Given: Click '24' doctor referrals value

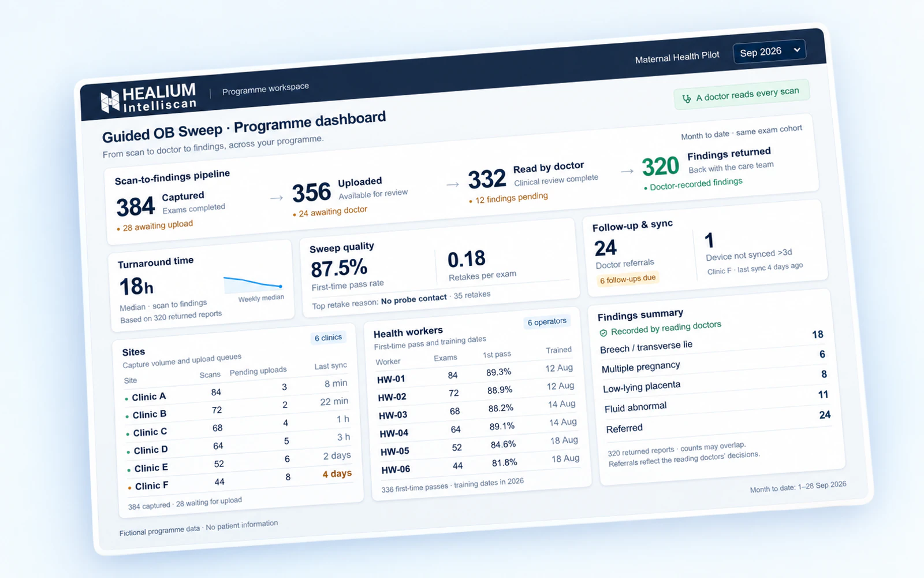Looking at the screenshot, I should click(x=605, y=248).
